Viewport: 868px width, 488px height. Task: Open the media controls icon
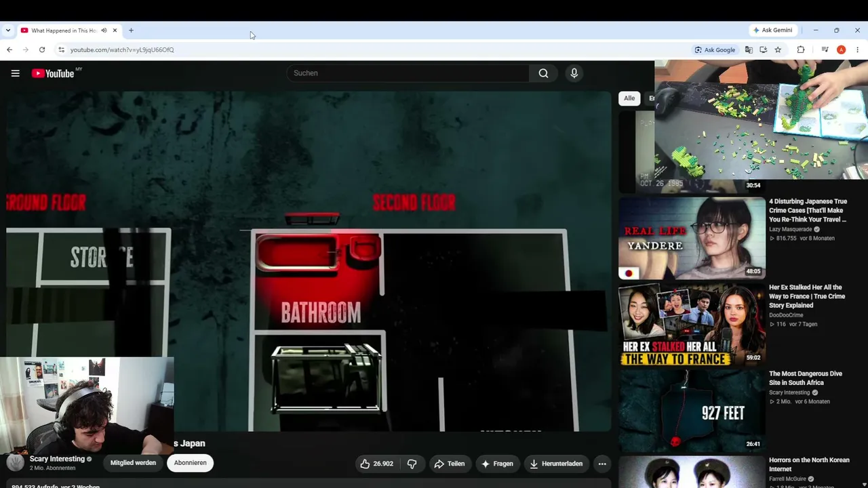click(825, 49)
